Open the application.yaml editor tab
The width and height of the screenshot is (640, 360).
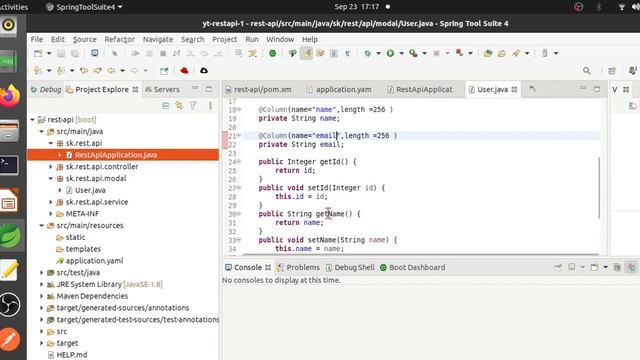click(x=339, y=89)
